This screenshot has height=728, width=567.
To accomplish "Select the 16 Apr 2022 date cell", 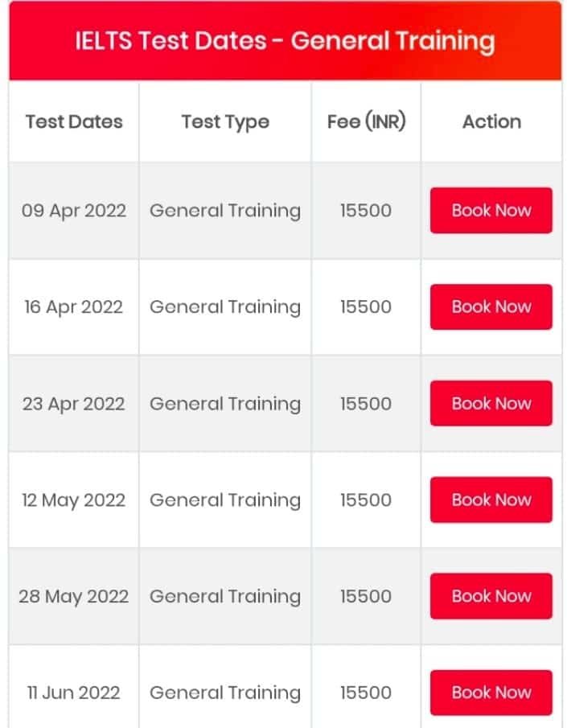I will (72, 306).
